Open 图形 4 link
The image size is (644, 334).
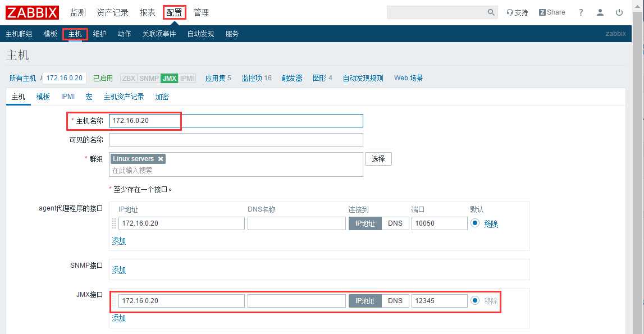322,78
